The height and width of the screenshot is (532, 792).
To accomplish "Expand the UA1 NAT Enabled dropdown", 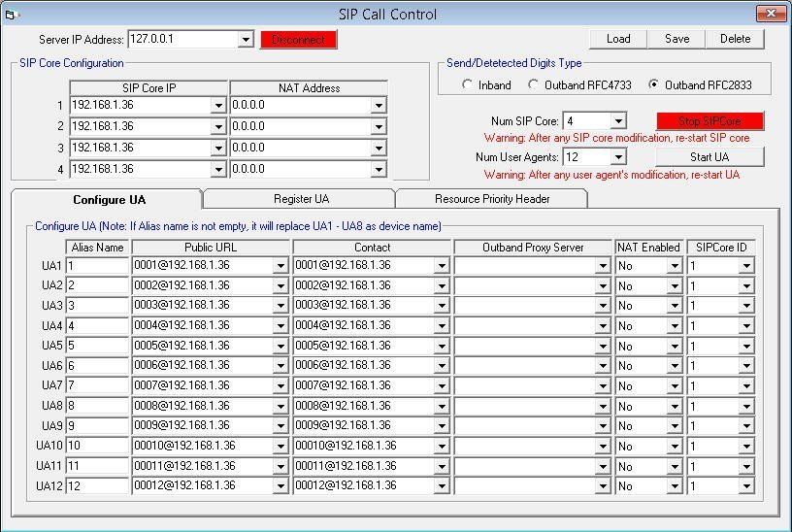I will (674, 265).
